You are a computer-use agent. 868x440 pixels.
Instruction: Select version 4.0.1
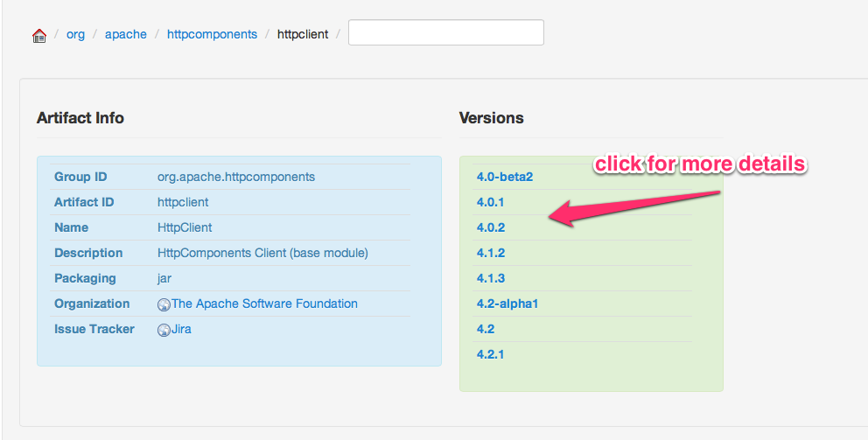pyautogui.click(x=490, y=202)
